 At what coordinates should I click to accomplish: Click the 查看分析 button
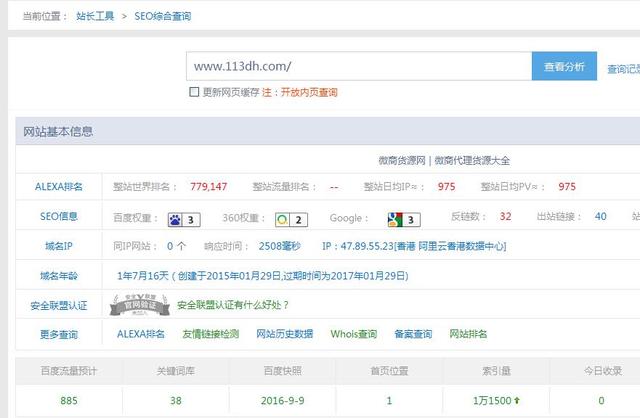564,66
